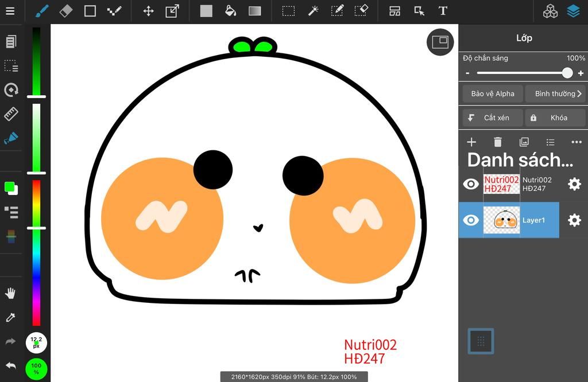Open the blue snap settings icon
Viewport: 588px width, 382px height.
(x=11, y=138)
